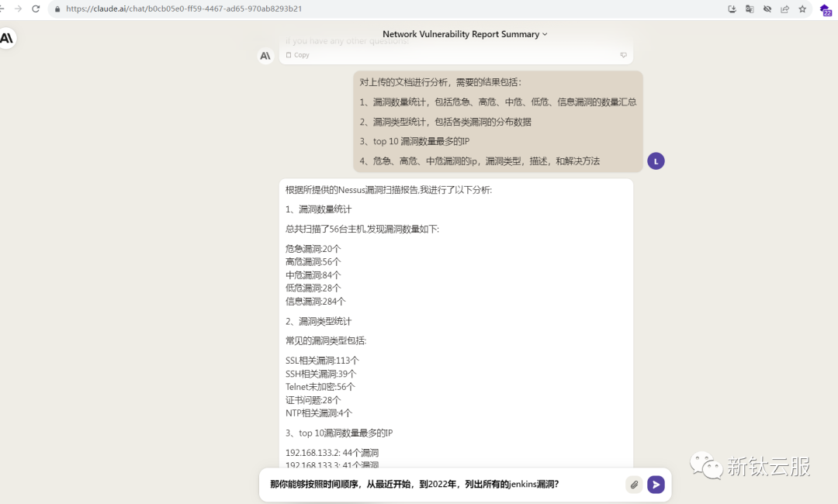Open the user avatar labeled L
The image size is (838, 504).
click(x=656, y=161)
